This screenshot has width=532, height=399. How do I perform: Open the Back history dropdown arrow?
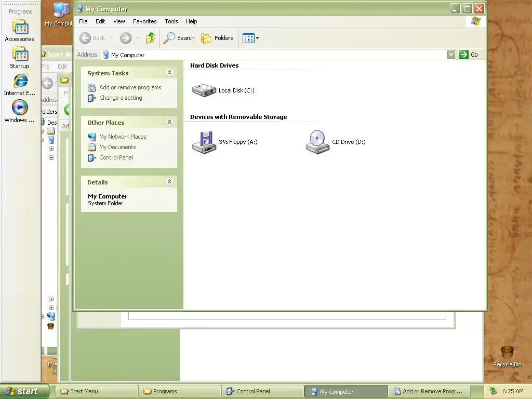(x=111, y=38)
